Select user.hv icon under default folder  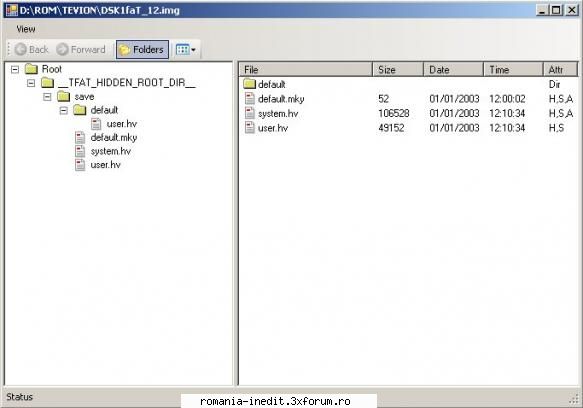coord(96,124)
